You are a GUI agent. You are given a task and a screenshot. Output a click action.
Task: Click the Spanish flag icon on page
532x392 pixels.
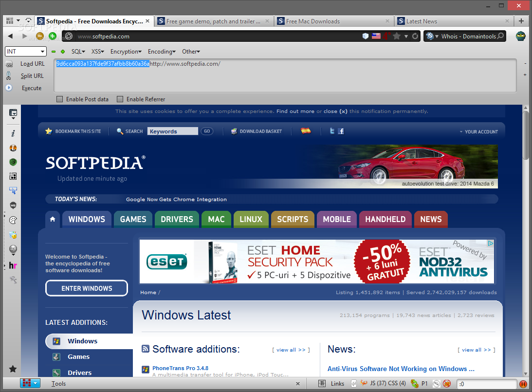(x=306, y=131)
